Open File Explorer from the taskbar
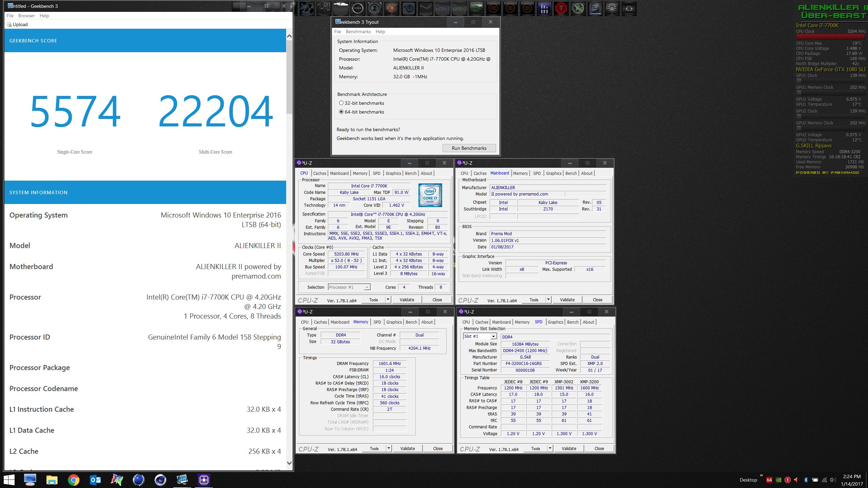Screen dimensions: 868x488 (52, 480)
